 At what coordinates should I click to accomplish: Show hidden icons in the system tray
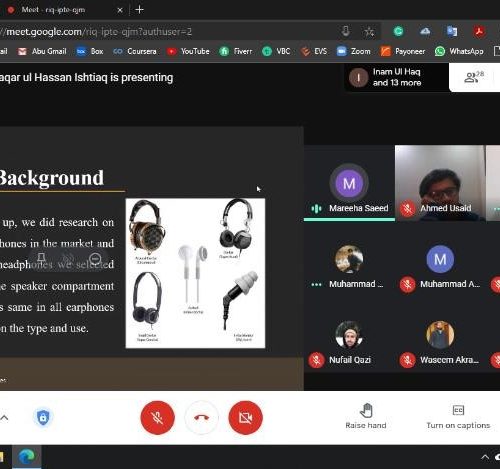(485, 457)
